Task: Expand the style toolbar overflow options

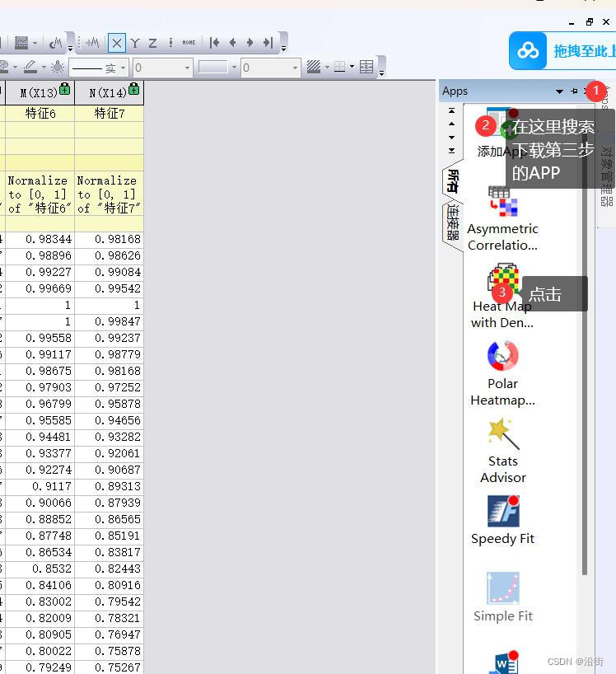Action: click(x=382, y=73)
